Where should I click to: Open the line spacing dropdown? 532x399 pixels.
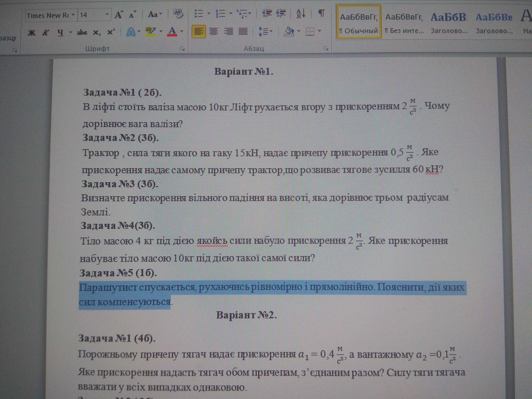(x=265, y=31)
